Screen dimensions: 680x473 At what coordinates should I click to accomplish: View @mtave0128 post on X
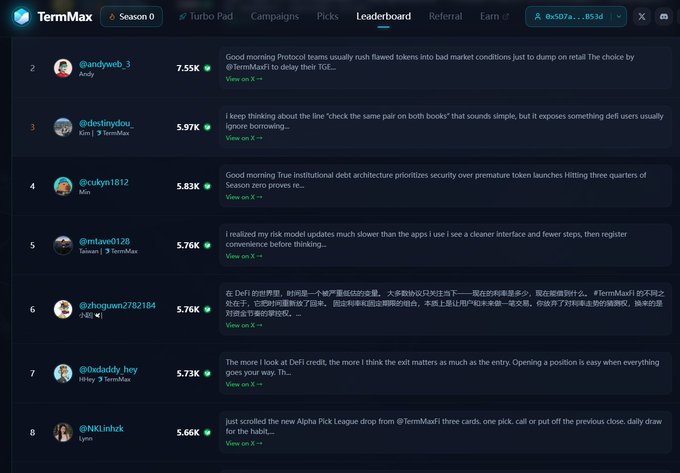[244, 256]
